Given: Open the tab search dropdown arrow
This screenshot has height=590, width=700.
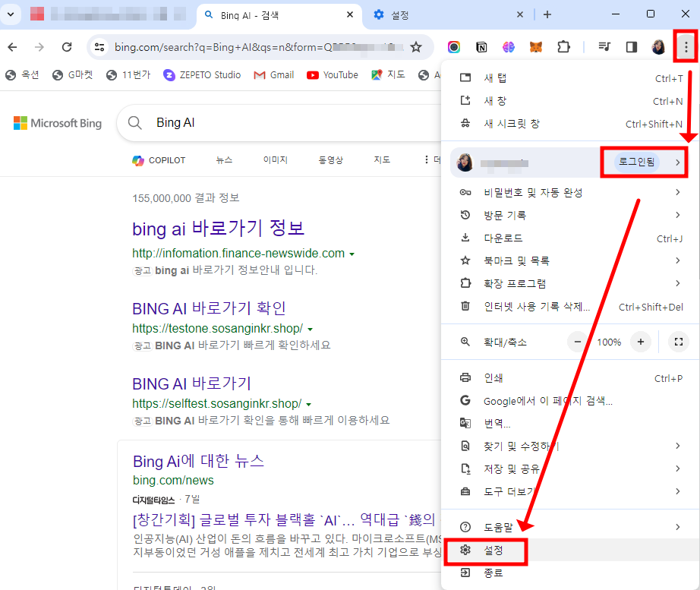Looking at the screenshot, I should pyautogui.click(x=11, y=14).
